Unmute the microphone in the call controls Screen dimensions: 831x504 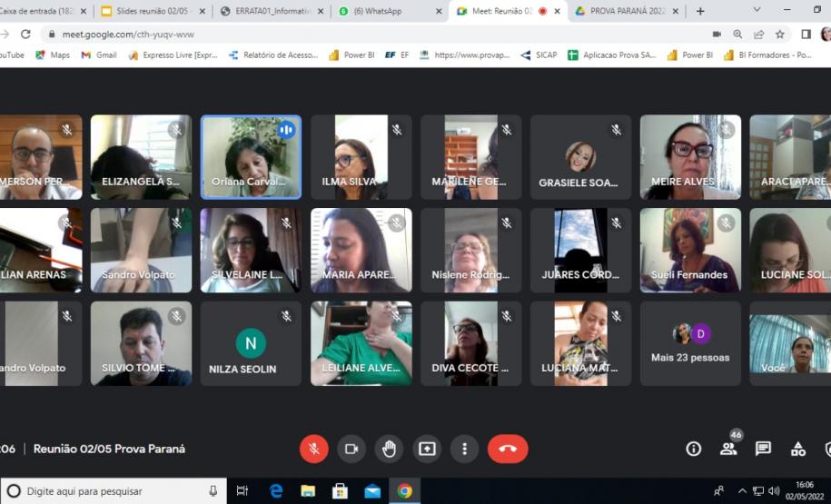point(314,449)
